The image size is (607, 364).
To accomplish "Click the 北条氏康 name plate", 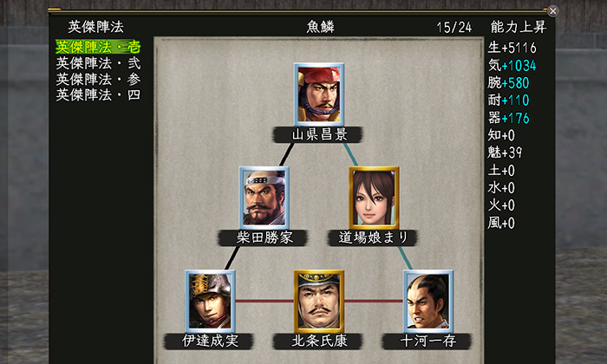I will (318, 341).
